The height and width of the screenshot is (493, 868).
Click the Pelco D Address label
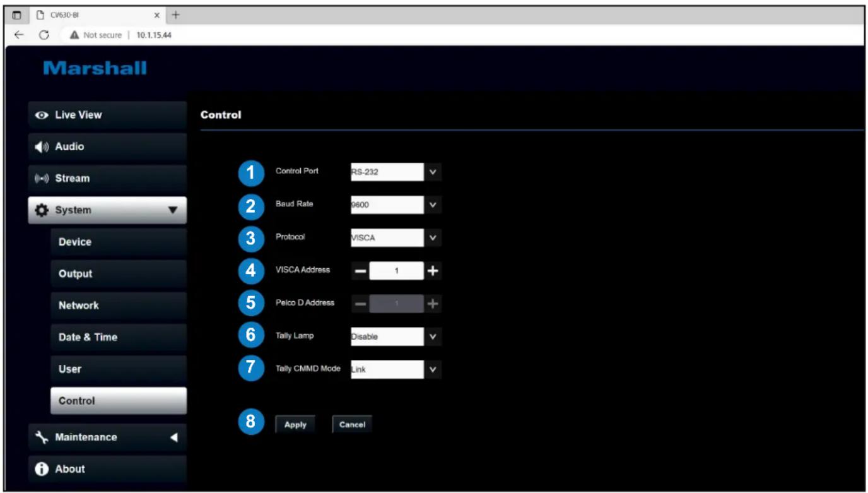click(305, 303)
